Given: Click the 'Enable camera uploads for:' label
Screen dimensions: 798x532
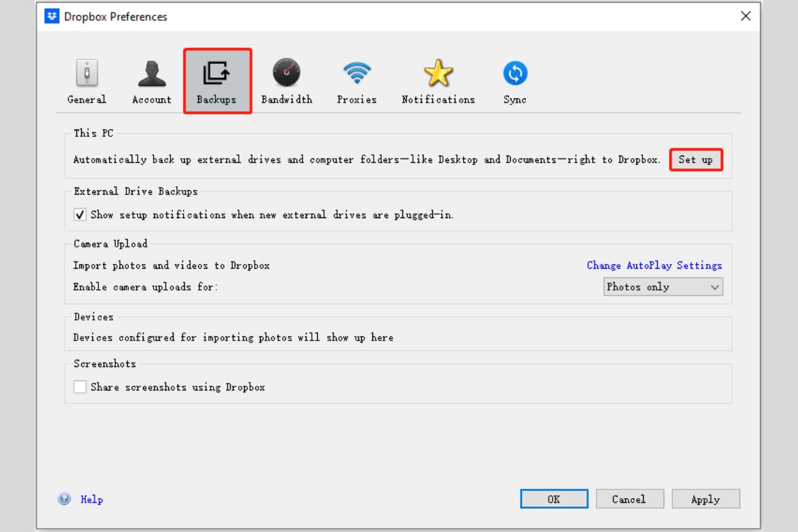Looking at the screenshot, I should pos(146,287).
